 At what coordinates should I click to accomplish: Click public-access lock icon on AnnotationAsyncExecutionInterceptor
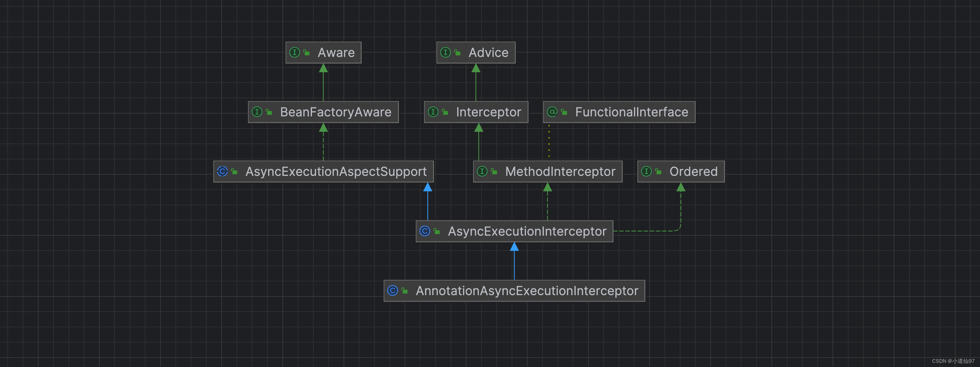(x=405, y=291)
